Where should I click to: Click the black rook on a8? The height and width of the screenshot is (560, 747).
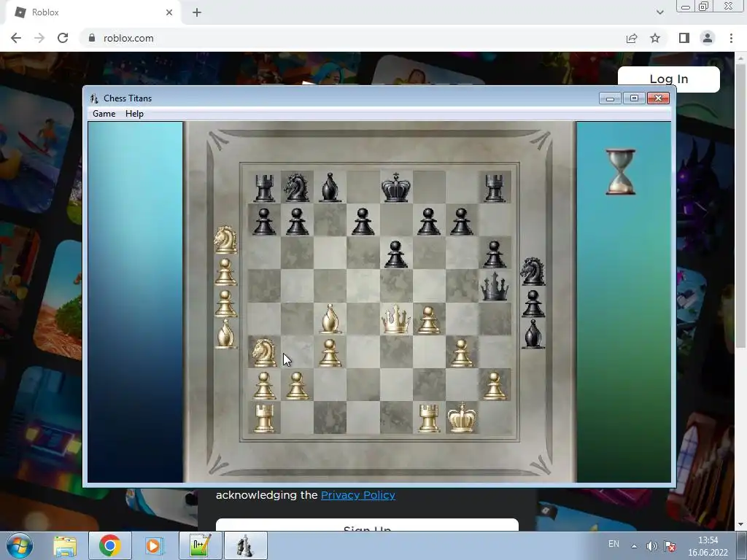tap(264, 188)
